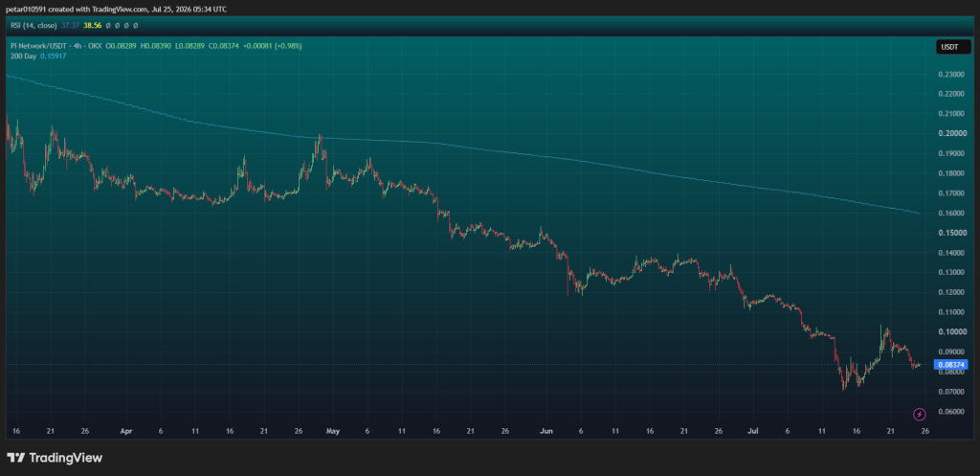Click the Jul label on time axis
This screenshot has height=476, width=980.
[x=753, y=432]
